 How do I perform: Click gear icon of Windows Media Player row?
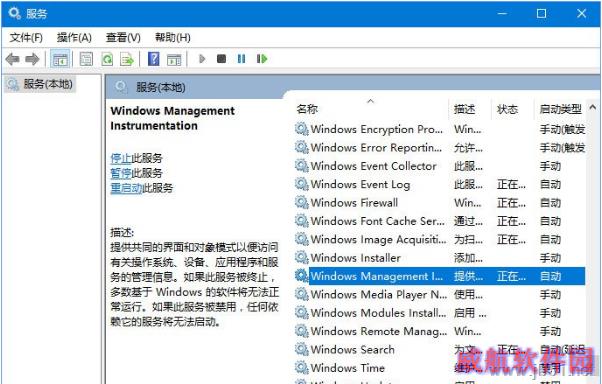coord(302,295)
